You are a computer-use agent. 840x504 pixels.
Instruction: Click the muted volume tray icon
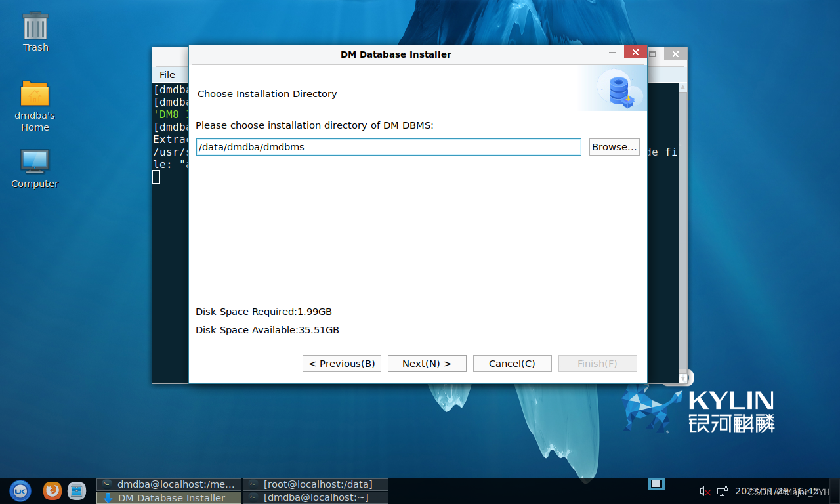(x=705, y=491)
